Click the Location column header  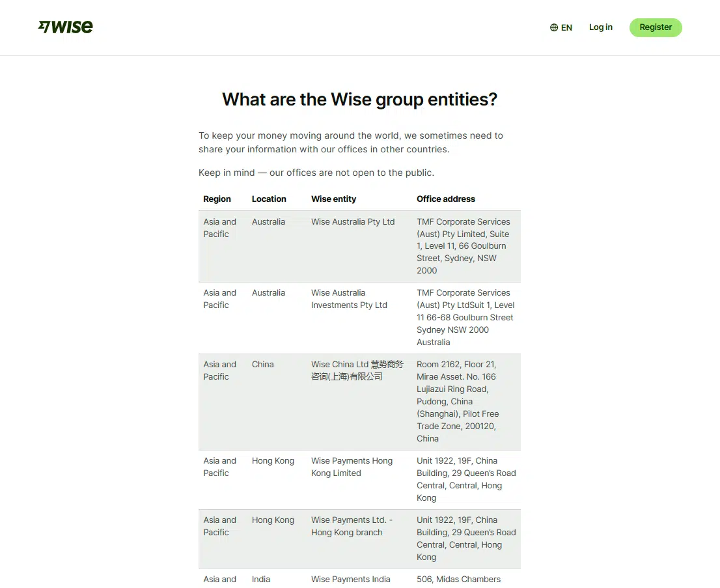pyautogui.click(x=269, y=199)
